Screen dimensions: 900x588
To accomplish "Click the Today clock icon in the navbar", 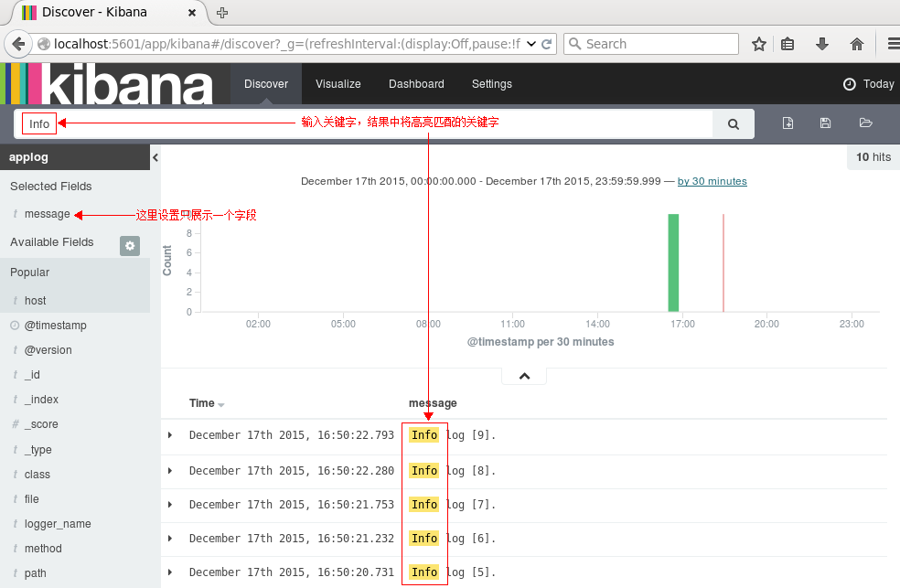I will (x=850, y=83).
